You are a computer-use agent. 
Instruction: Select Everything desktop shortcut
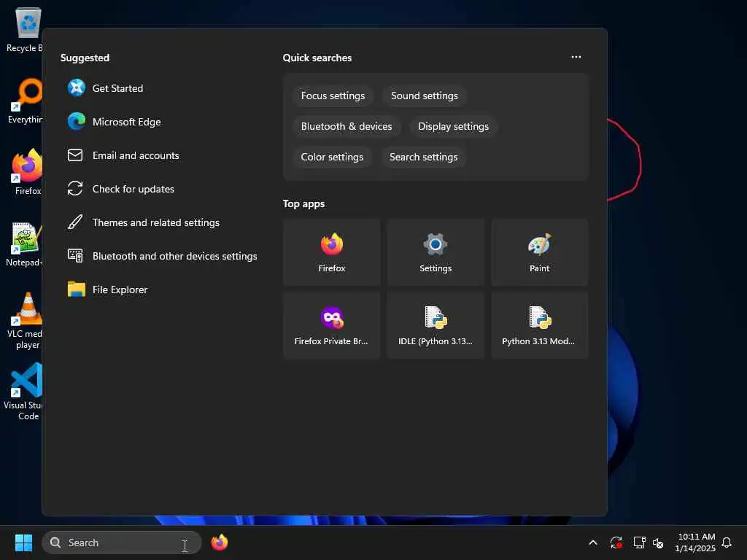tap(24, 101)
